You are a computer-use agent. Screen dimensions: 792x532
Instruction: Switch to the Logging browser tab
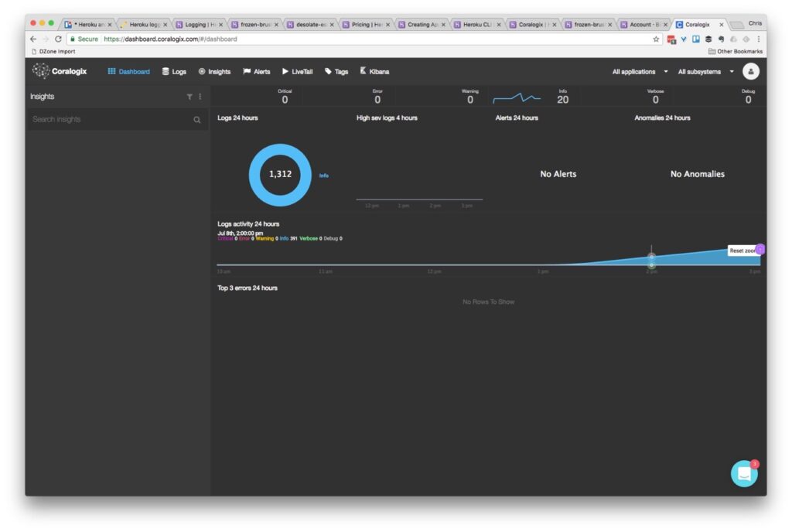[x=200, y=24]
